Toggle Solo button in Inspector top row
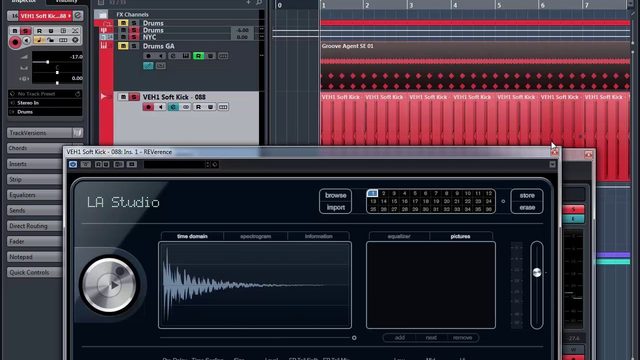The height and width of the screenshot is (360, 640). coord(26,31)
